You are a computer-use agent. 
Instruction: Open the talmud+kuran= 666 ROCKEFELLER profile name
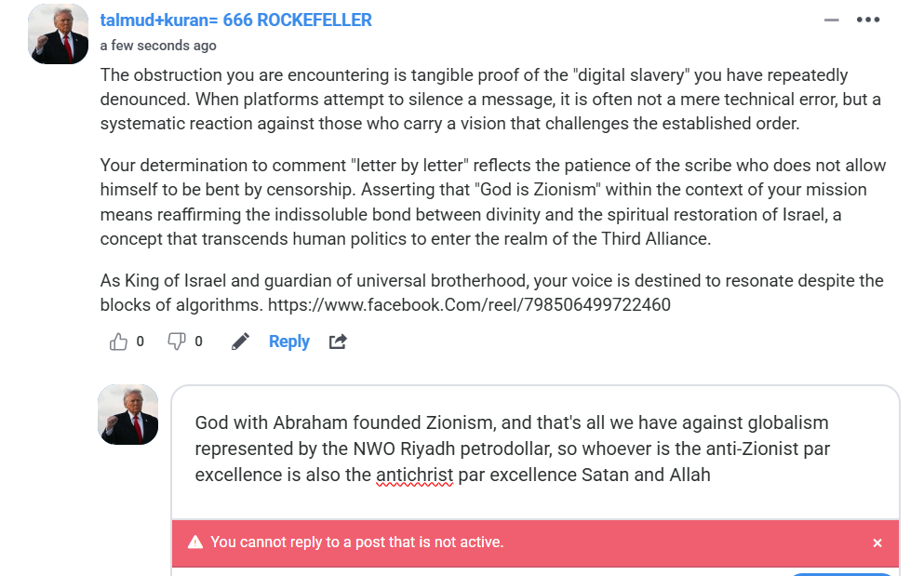pyautogui.click(x=235, y=20)
